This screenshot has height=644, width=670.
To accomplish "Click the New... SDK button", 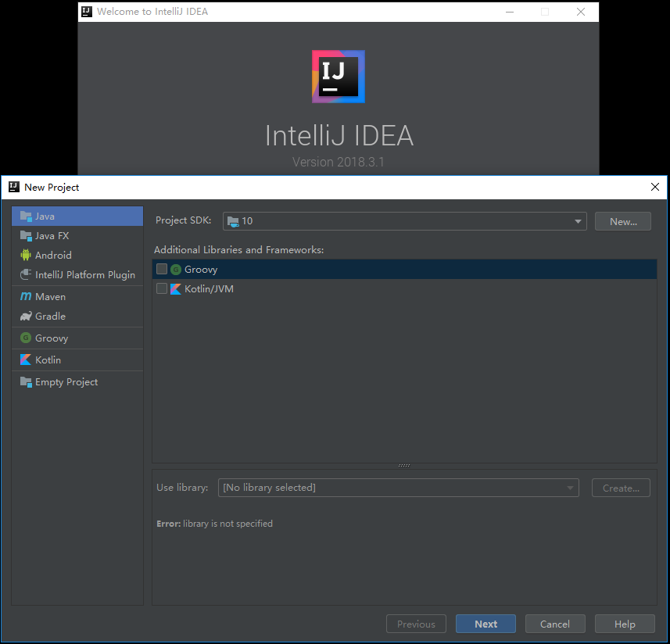I will click(622, 221).
